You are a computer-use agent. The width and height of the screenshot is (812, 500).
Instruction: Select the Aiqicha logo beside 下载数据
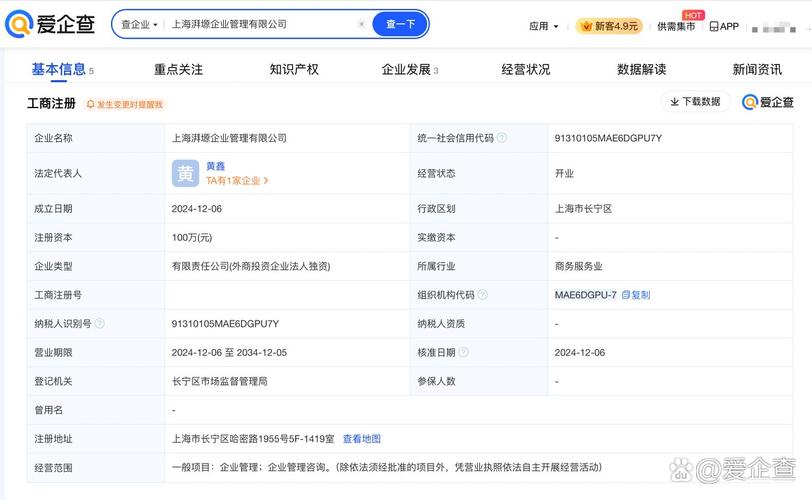coord(767,102)
